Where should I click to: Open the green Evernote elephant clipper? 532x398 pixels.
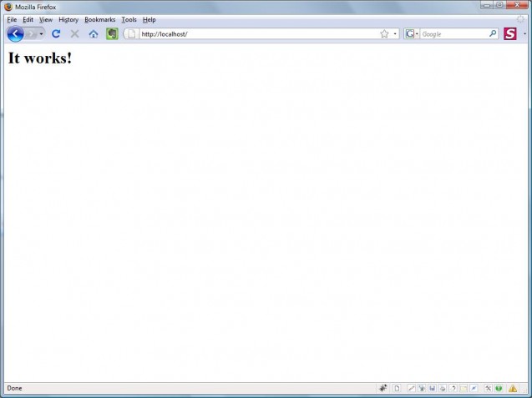pos(112,34)
